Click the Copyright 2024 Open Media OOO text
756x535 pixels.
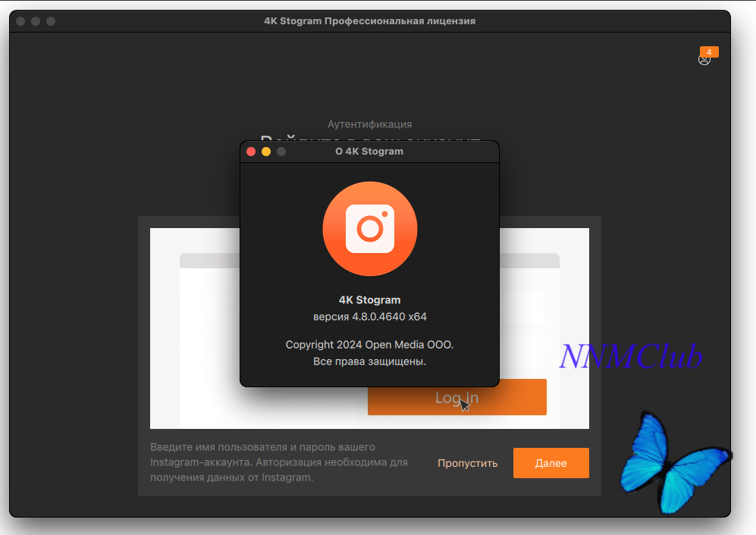point(370,345)
